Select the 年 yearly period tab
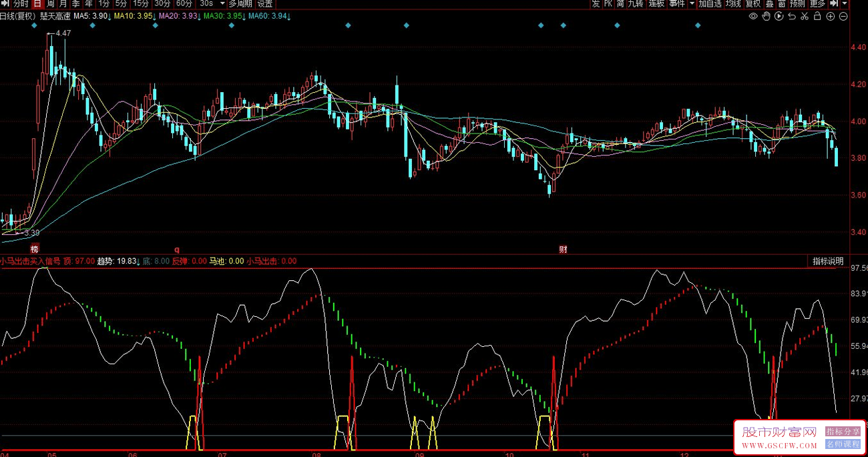Viewport: 868px width, 457px height. pyautogui.click(x=89, y=3)
